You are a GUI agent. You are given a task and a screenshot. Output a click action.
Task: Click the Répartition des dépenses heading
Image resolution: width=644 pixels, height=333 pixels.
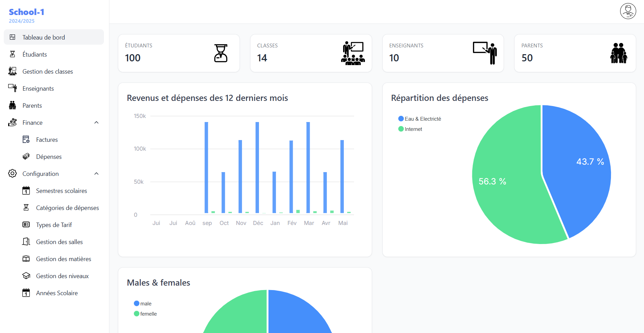click(x=440, y=98)
